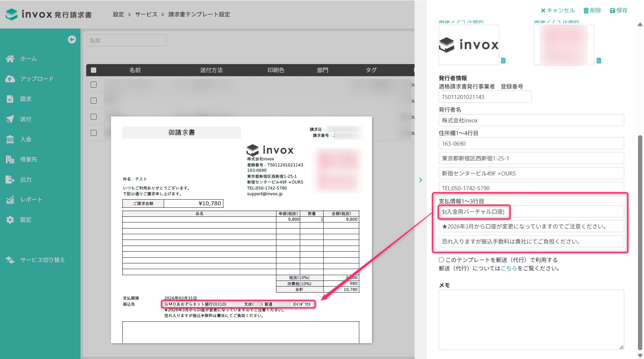Image resolution: width=644 pixels, height=359 pixels.
Task: Click サービス in the breadcrumb
Action: (146, 14)
